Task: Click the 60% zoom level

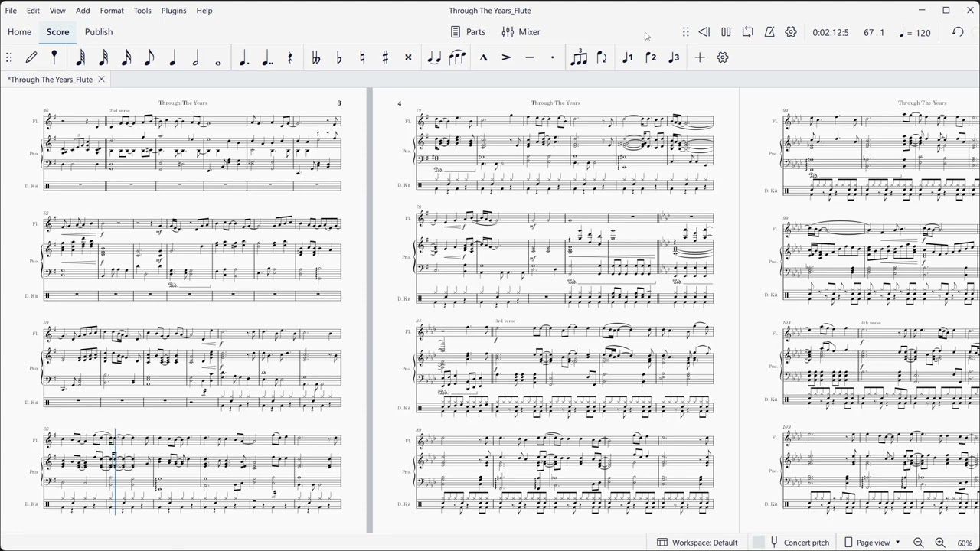Action: click(965, 543)
